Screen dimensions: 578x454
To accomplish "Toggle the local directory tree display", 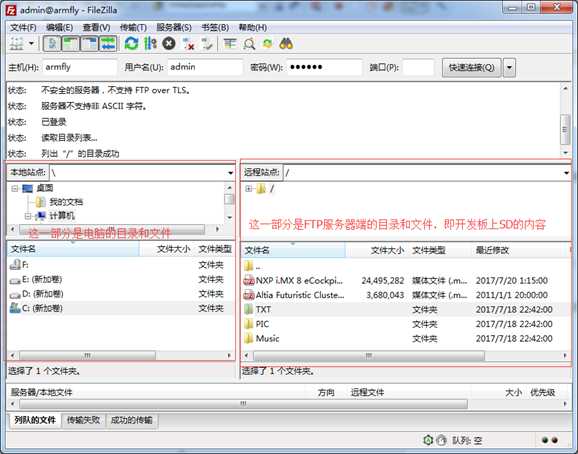I will coord(71,44).
